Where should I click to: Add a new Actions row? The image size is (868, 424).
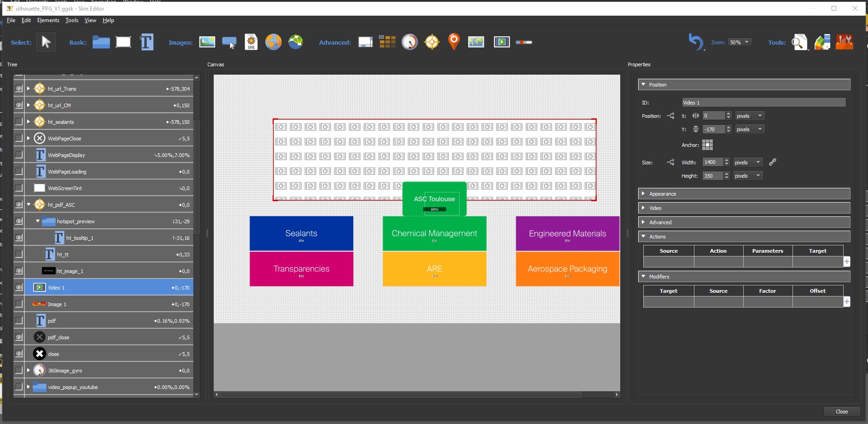point(846,261)
